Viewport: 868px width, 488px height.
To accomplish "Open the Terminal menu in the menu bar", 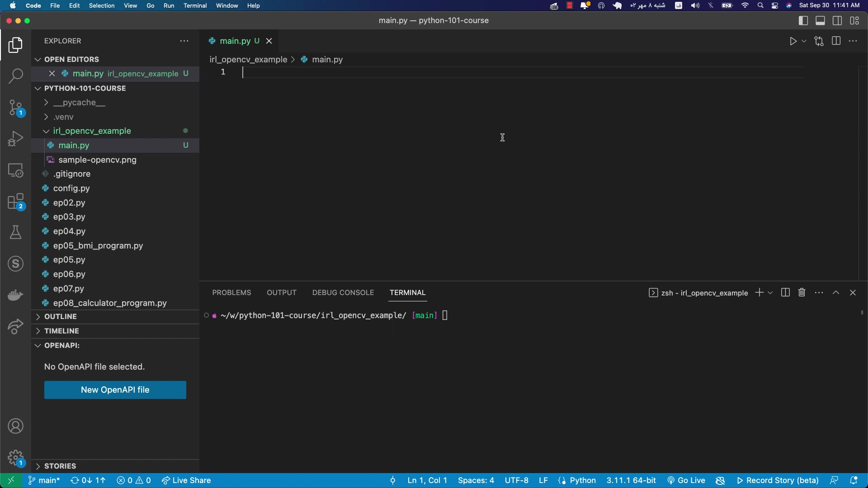I will (195, 5).
